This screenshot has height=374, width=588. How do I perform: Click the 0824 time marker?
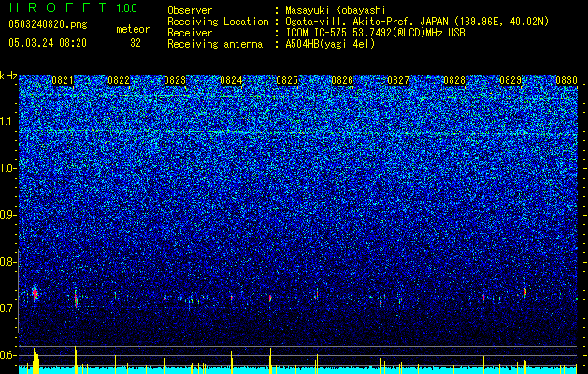point(231,80)
